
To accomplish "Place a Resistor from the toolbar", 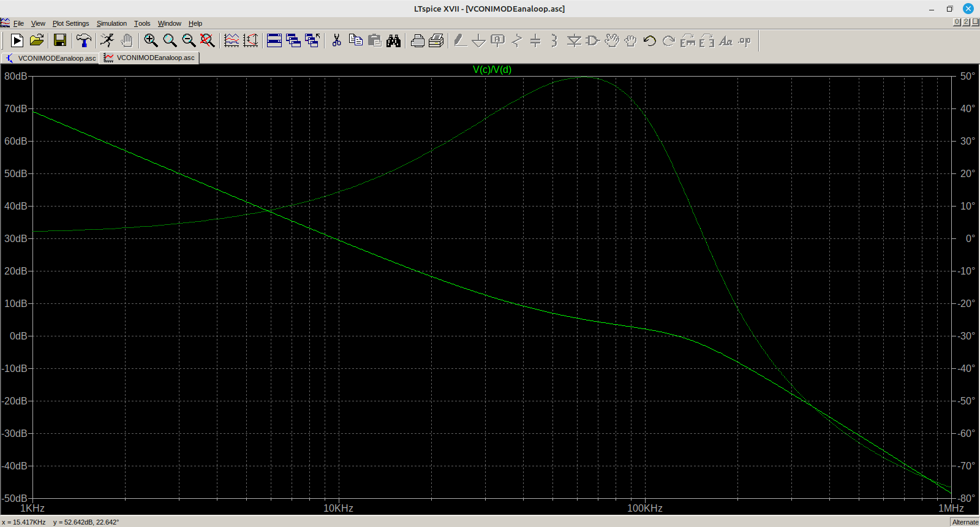I will [517, 40].
